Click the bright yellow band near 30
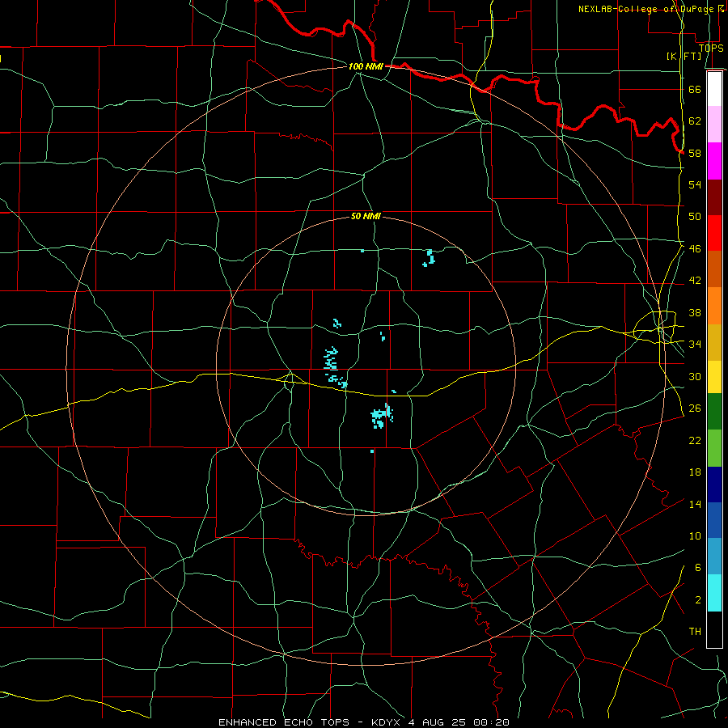 pyautogui.click(x=714, y=377)
